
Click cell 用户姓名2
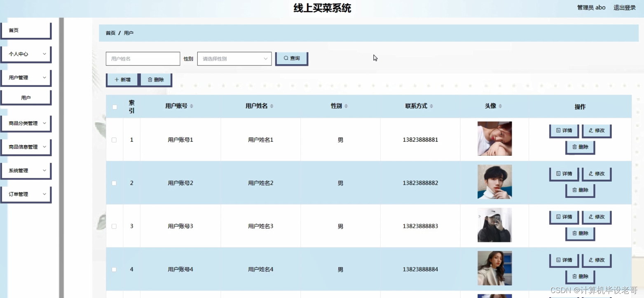point(260,183)
